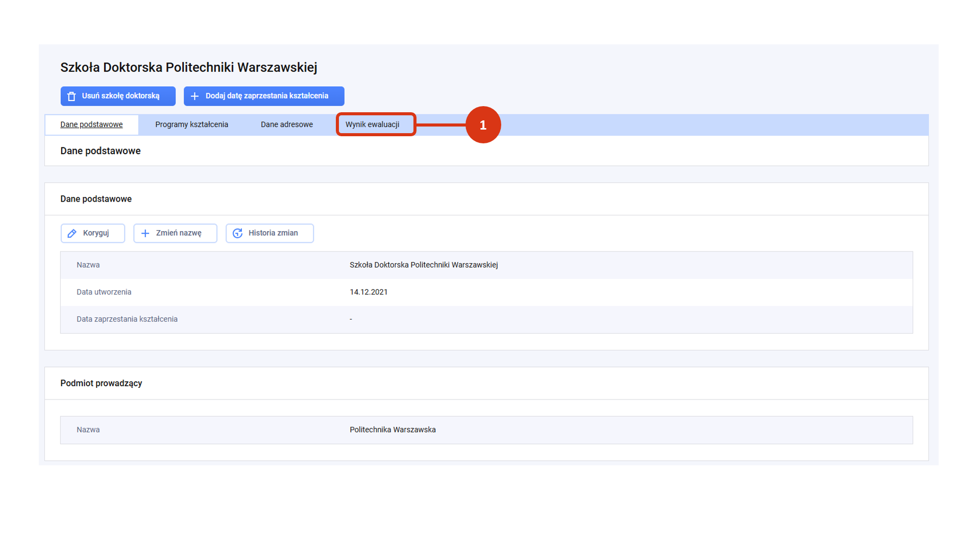Image resolution: width=980 pixels, height=551 pixels.
Task: Click the Data utworzenia value 14.12.2021
Action: (368, 292)
